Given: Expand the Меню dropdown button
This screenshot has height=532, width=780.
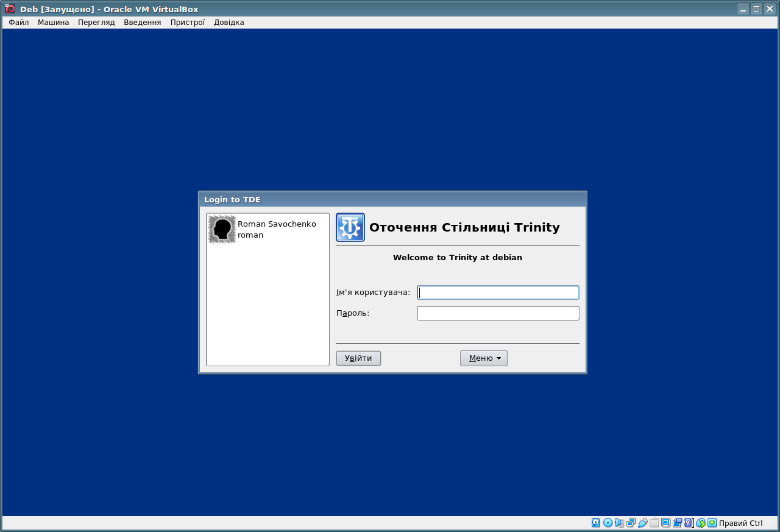Looking at the screenshot, I should point(483,358).
